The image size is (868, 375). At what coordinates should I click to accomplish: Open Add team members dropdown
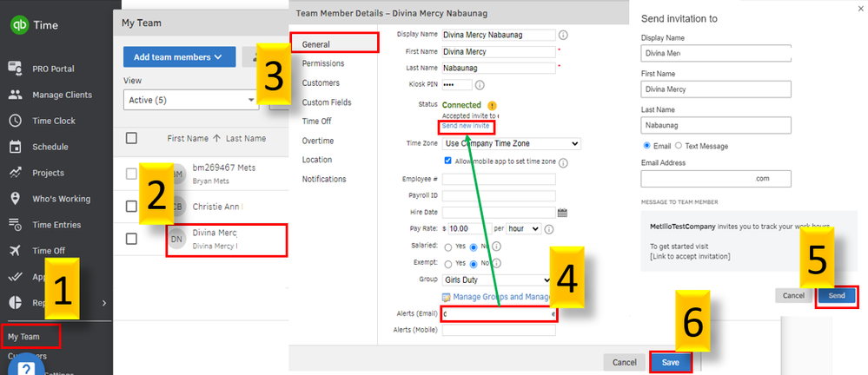(179, 57)
